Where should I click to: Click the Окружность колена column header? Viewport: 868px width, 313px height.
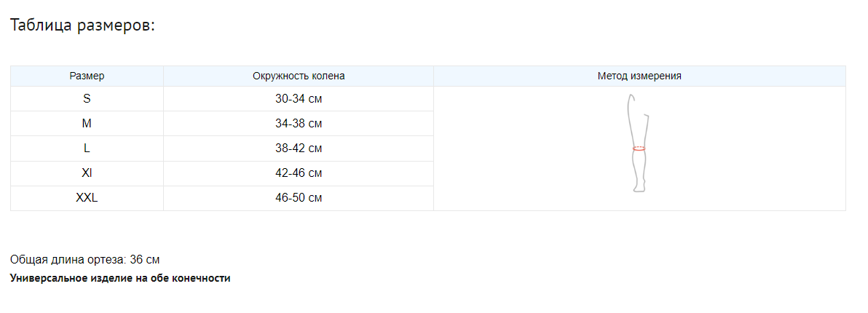(299, 76)
